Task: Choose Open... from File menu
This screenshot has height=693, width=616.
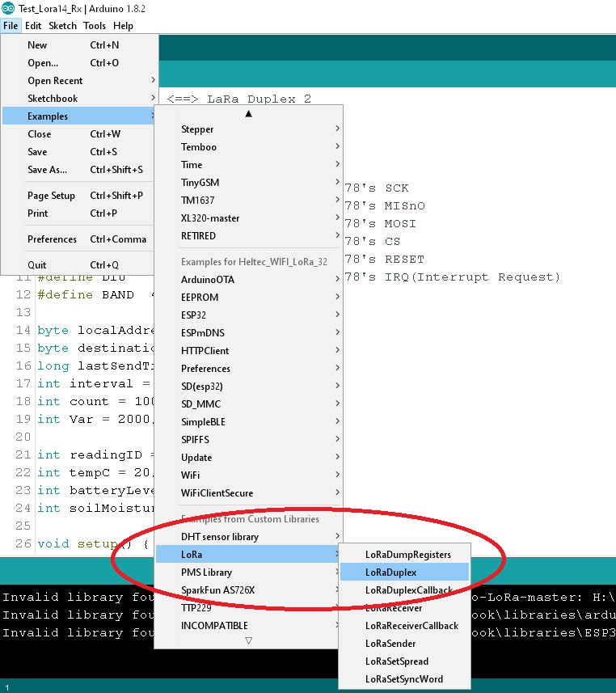Action: tap(79, 63)
